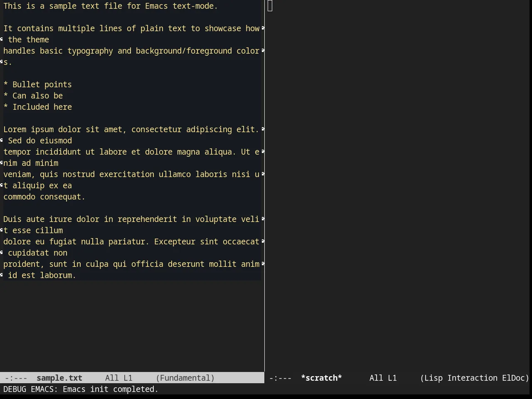Place cursor at start of scratch buffer
Viewport: 532px width, 399px height.
pos(270,6)
